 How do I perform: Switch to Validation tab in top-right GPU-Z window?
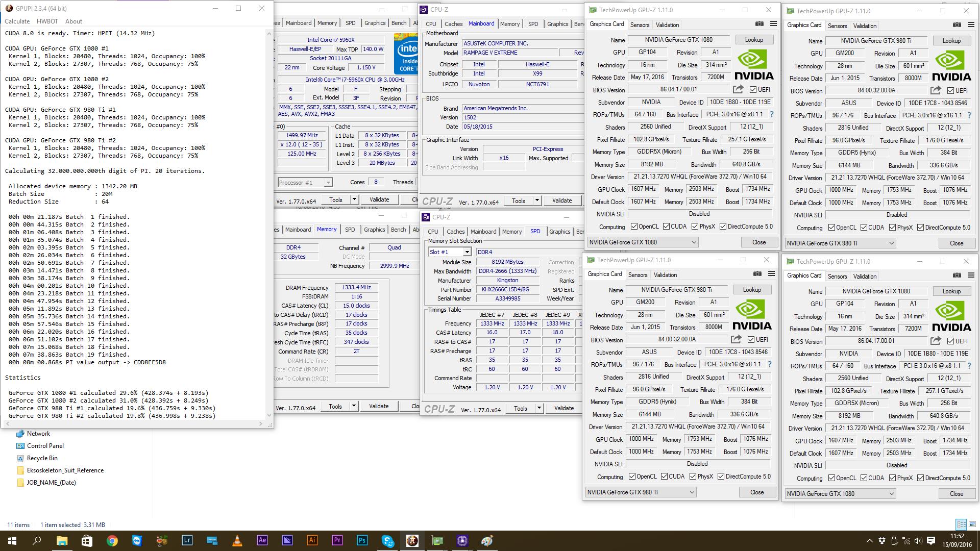[x=865, y=26]
